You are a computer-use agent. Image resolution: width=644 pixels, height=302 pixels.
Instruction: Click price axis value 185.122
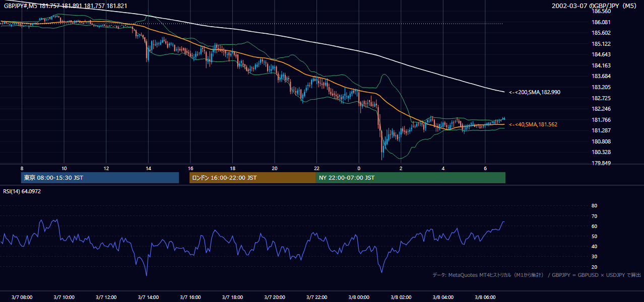601,44
